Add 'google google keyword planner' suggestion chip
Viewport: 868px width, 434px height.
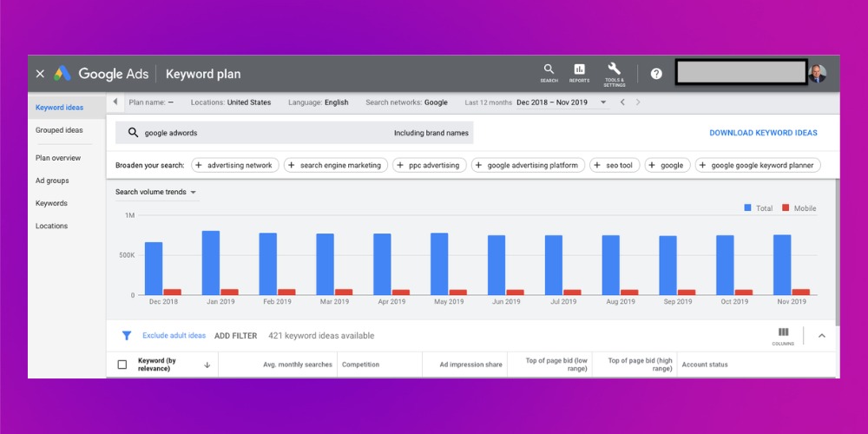click(758, 165)
